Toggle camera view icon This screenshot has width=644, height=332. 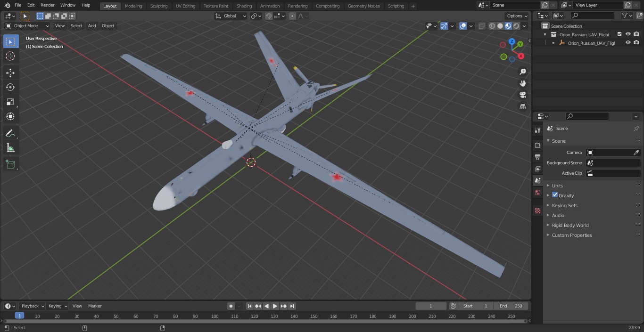pyautogui.click(x=522, y=95)
